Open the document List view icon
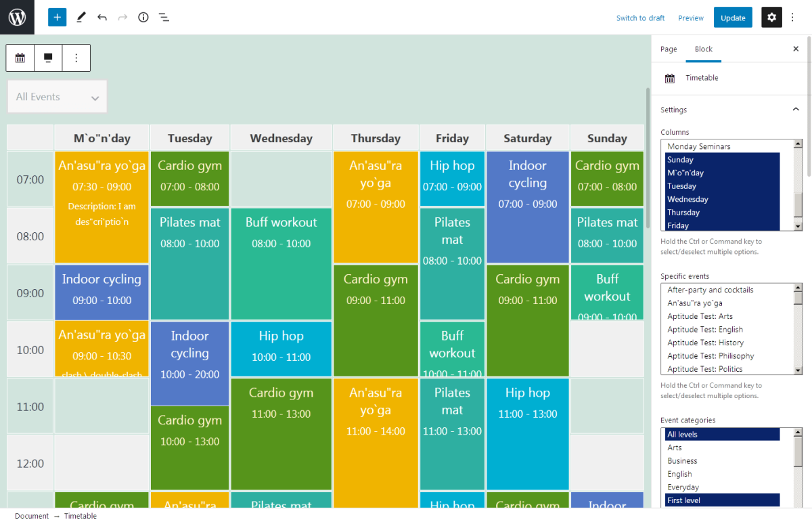The image size is (812, 522). coord(164,17)
